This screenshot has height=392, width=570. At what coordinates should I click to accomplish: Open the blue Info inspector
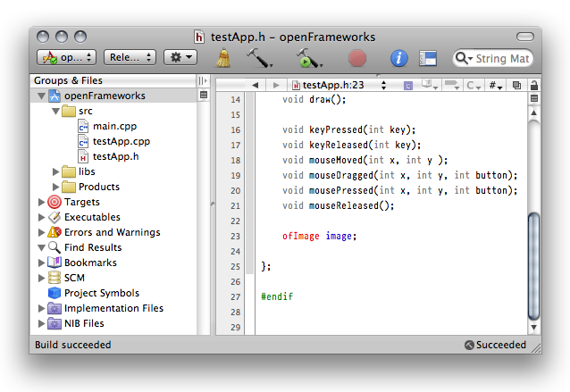(x=399, y=58)
